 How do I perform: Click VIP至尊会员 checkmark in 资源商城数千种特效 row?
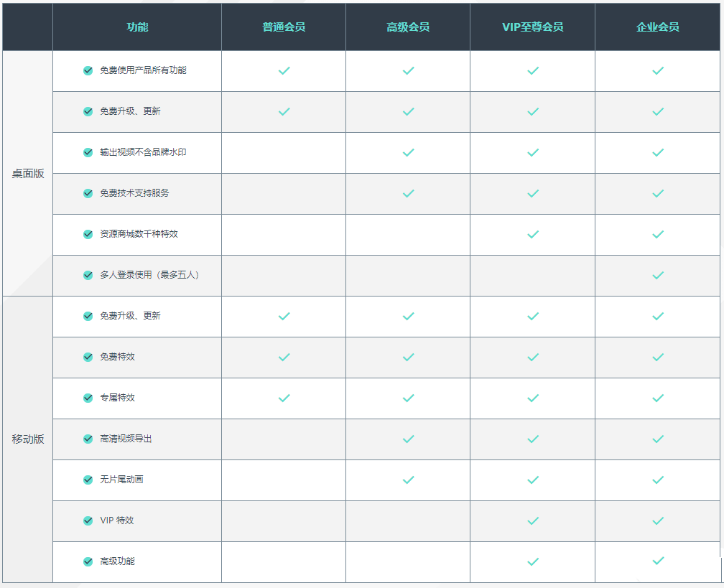[533, 234]
